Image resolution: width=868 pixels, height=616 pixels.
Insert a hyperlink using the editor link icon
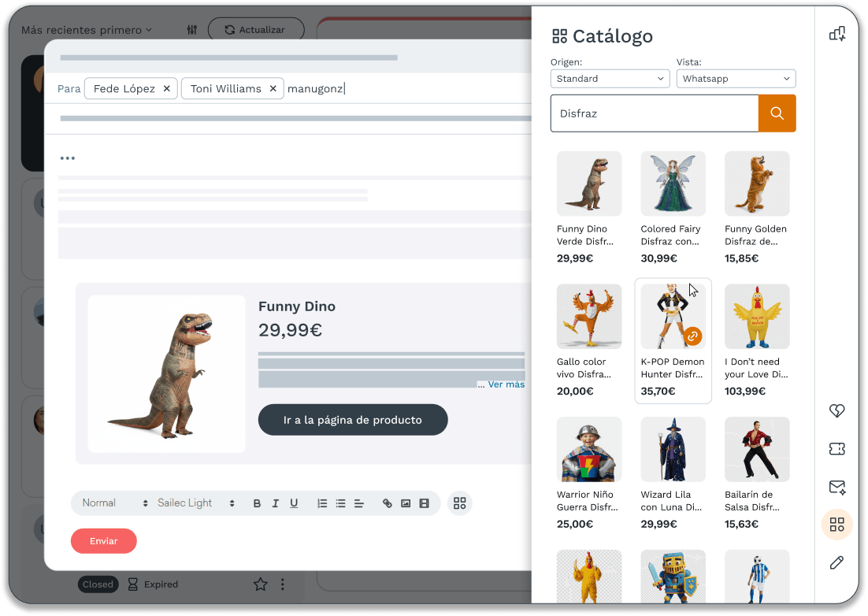click(387, 503)
